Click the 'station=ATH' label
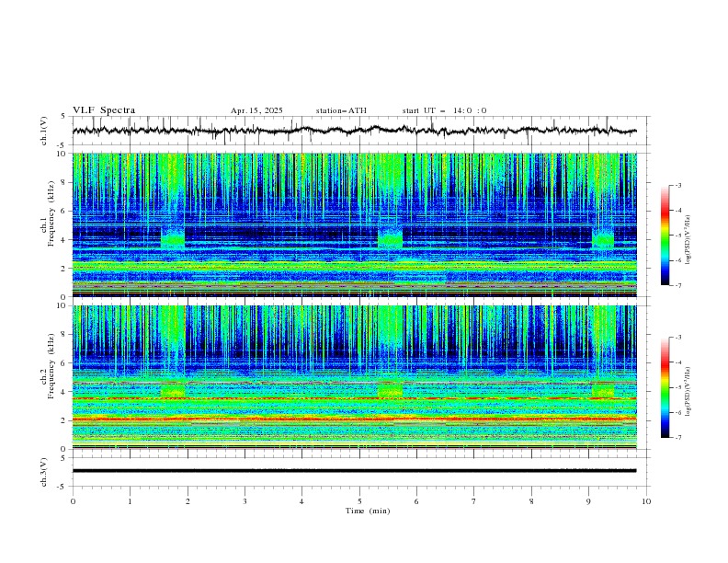728x563 pixels. [341, 110]
